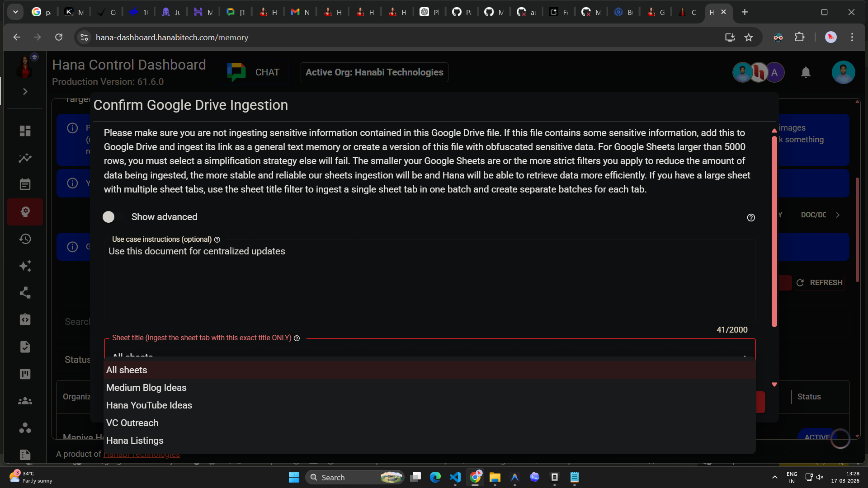The height and width of the screenshot is (488, 868).
Task: Select VC Outreach from the list
Action: point(132,423)
